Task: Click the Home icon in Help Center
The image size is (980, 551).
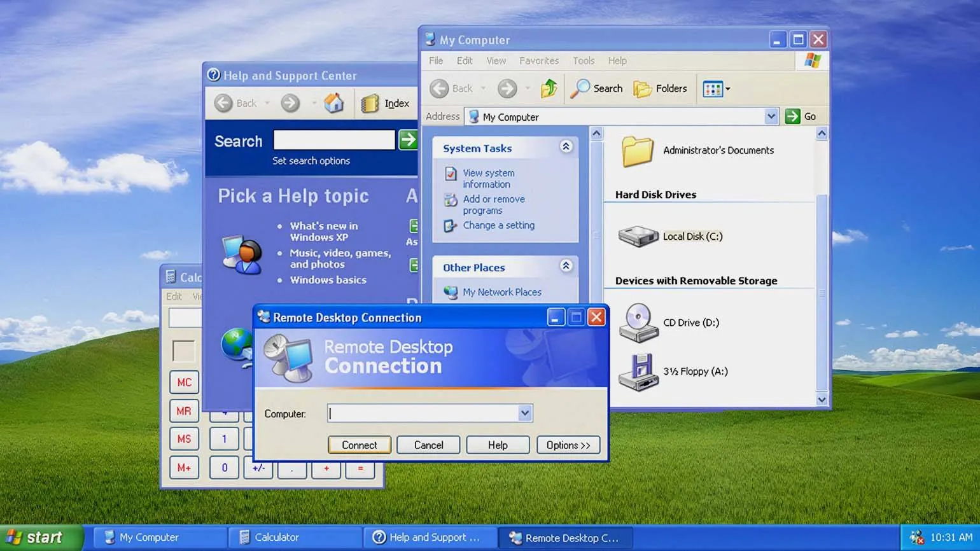Action: pos(333,103)
